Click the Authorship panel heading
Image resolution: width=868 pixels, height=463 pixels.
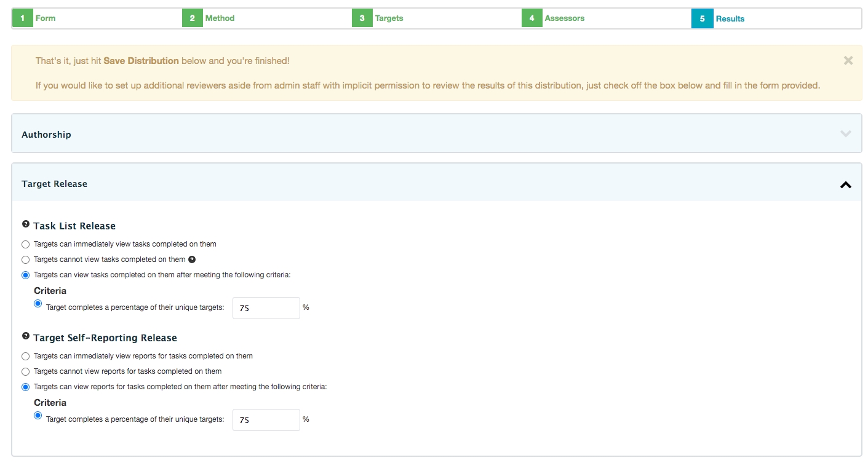point(46,135)
